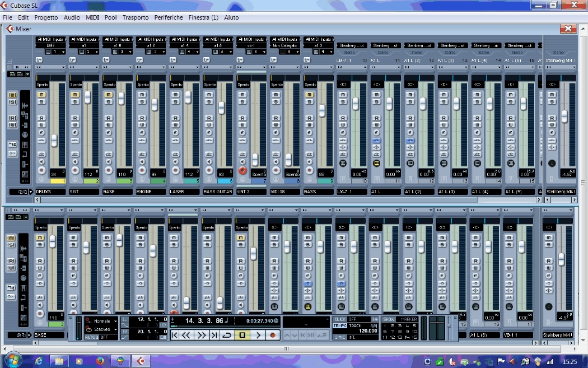This screenshot has width=588, height=368.
Task: Open Normale record mode dropdown in transport
Action: [x=115, y=321]
